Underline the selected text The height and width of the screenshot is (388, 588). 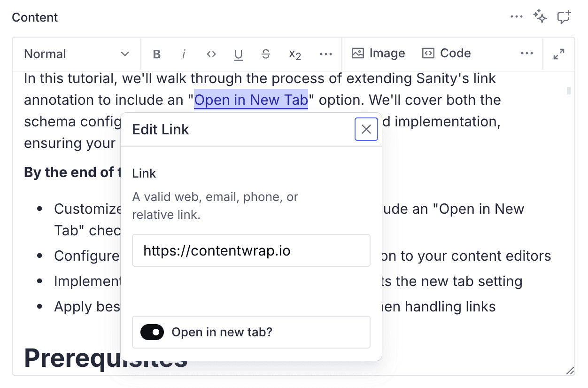pos(239,54)
